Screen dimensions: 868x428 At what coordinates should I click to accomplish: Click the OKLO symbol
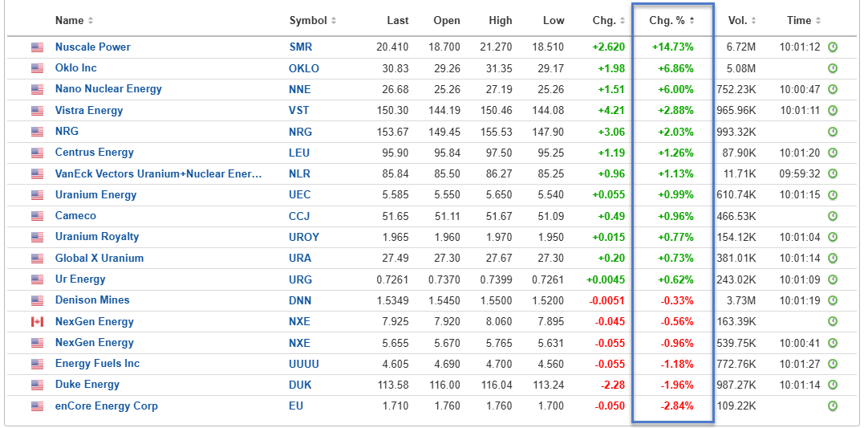[304, 68]
